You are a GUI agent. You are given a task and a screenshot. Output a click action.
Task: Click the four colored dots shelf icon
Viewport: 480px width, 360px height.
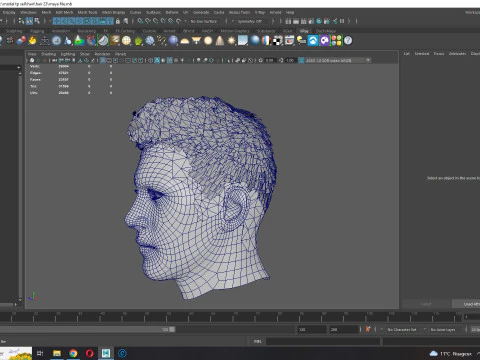tap(336, 41)
